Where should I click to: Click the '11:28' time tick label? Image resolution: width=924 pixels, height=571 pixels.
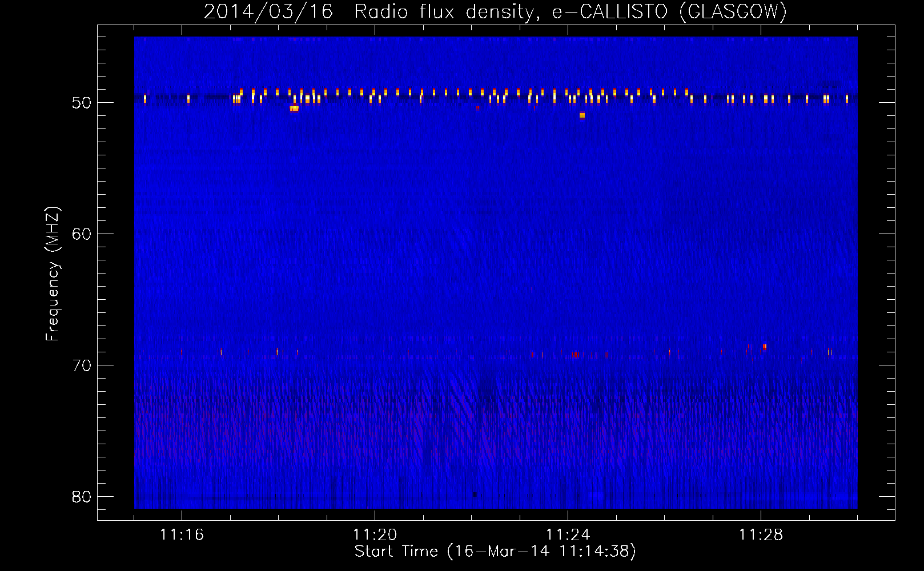tap(761, 535)
